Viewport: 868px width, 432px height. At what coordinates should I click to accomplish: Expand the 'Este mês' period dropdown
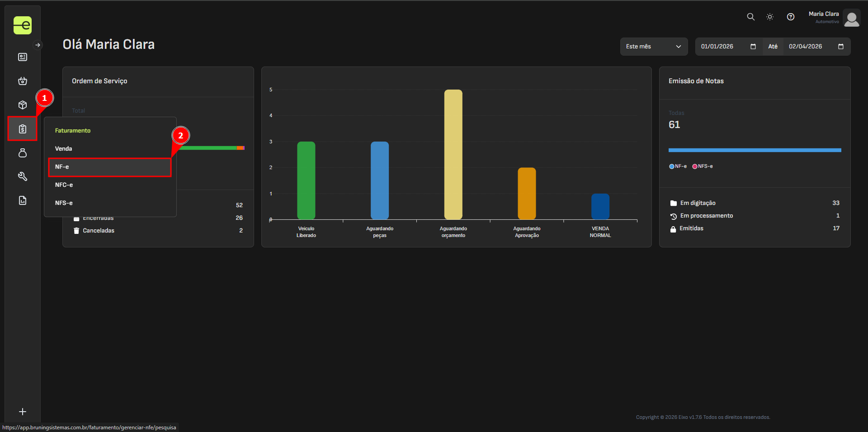[x=653, y=47]
